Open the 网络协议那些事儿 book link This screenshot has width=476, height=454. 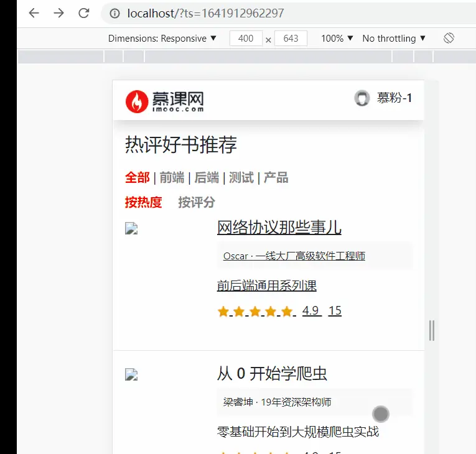(x=279, y=227)
